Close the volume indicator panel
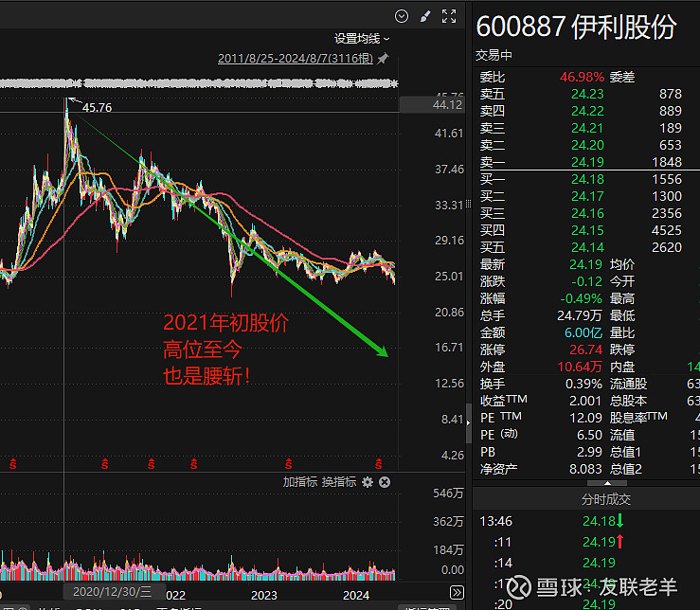700x610 pixels. point(385,482)
